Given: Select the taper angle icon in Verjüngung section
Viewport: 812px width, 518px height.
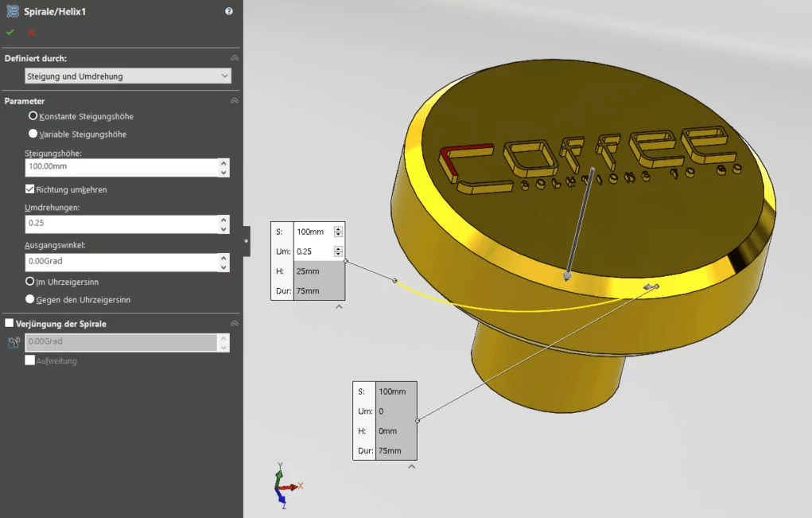Looking at the screenshot, I should point(14,341).
